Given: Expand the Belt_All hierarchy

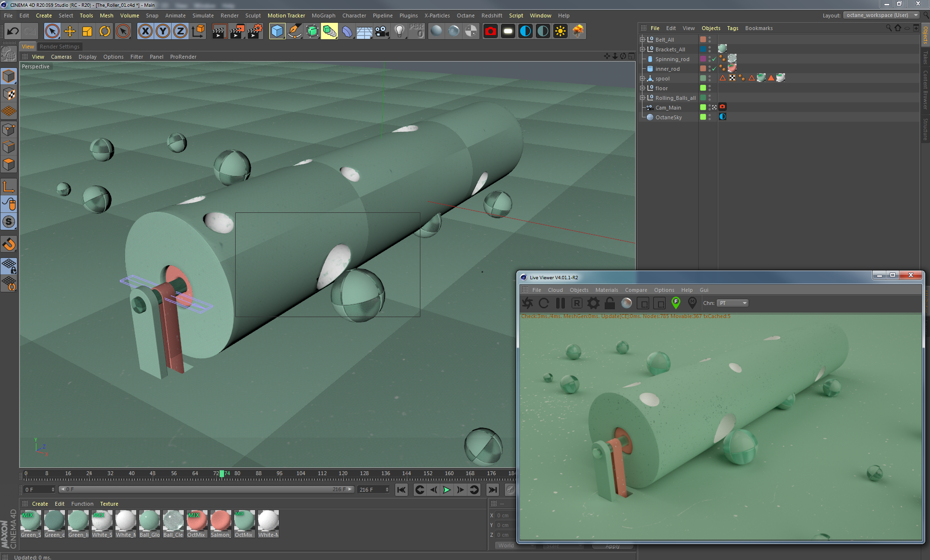Looking at the screenshot, I should 642,39.
